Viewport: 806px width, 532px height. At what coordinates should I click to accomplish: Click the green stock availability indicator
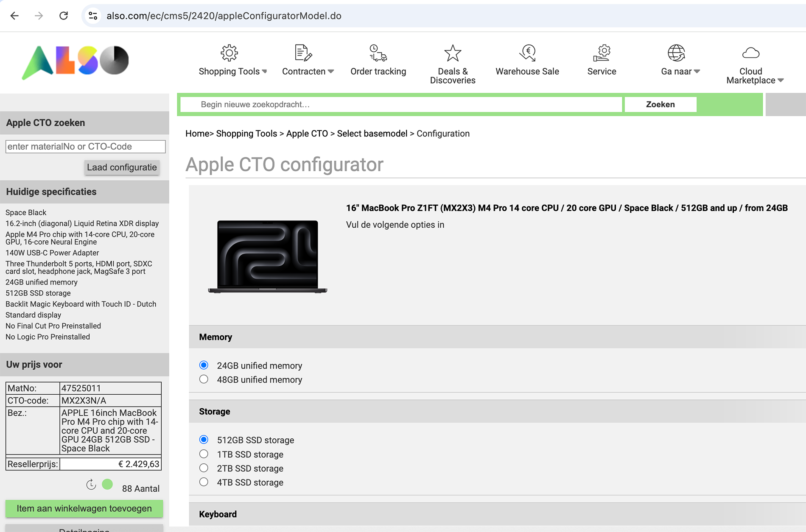click(107, 484)
